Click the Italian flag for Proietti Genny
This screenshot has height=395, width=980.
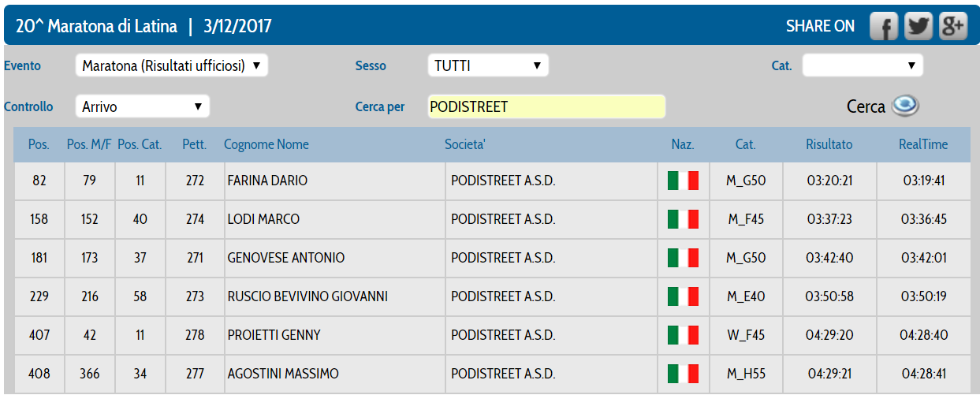click(x=683, y=335)
